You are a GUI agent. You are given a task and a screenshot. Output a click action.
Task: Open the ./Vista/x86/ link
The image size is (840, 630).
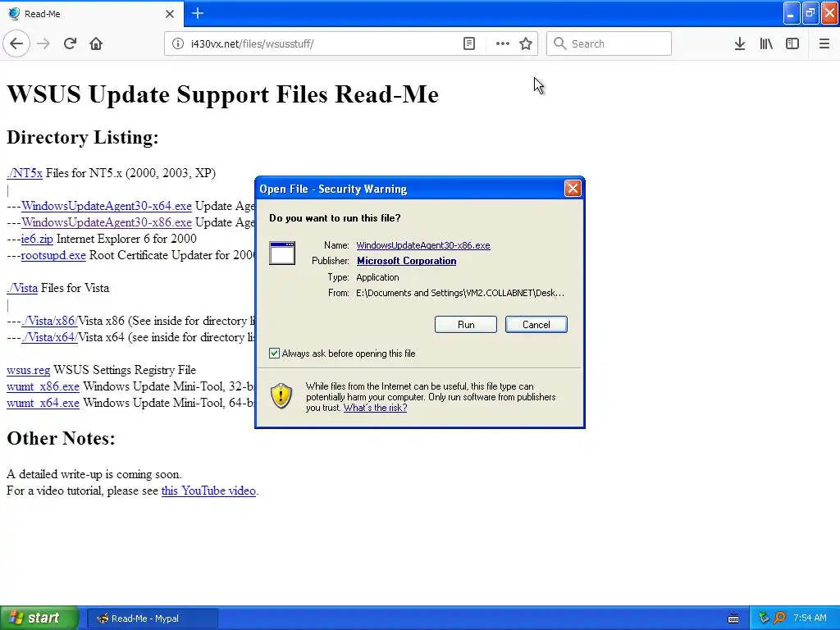[x=49, y=321]
